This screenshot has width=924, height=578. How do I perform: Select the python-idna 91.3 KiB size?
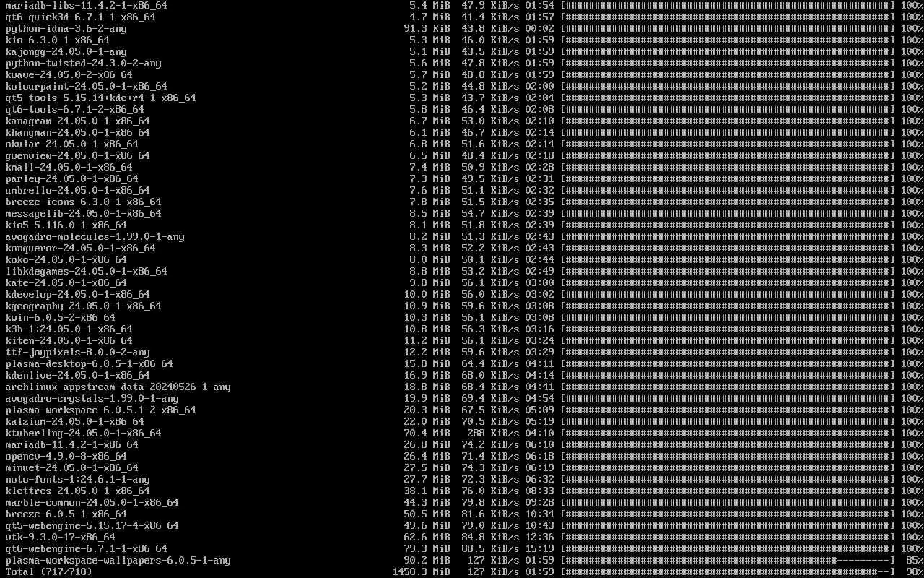427,28
